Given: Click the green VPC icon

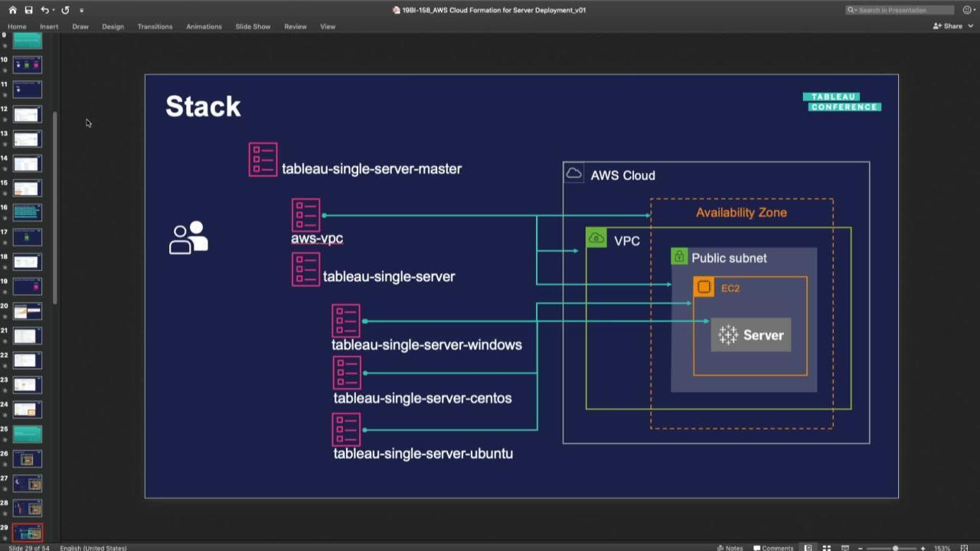Looking at the screenshot, I should point(596,238).
